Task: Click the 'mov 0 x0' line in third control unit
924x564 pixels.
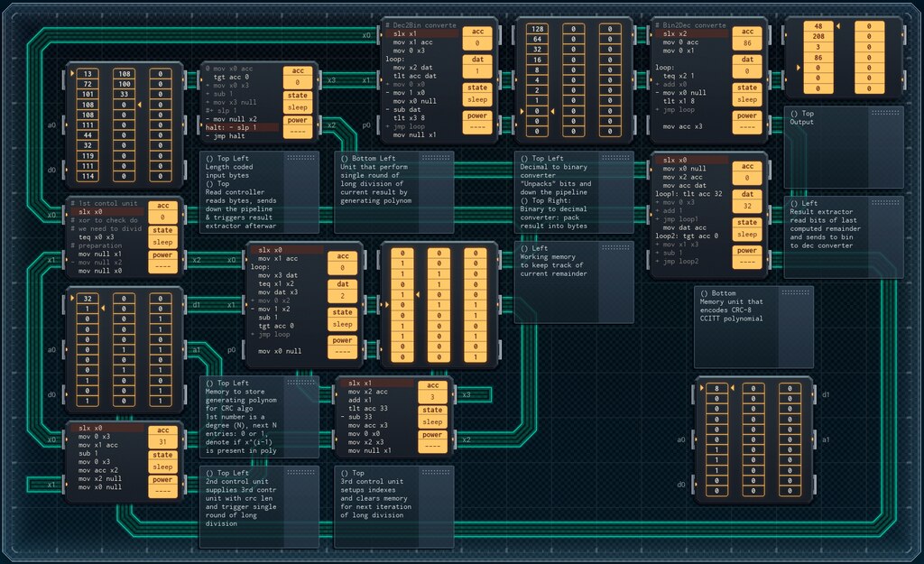Action: tap(364, 434)
